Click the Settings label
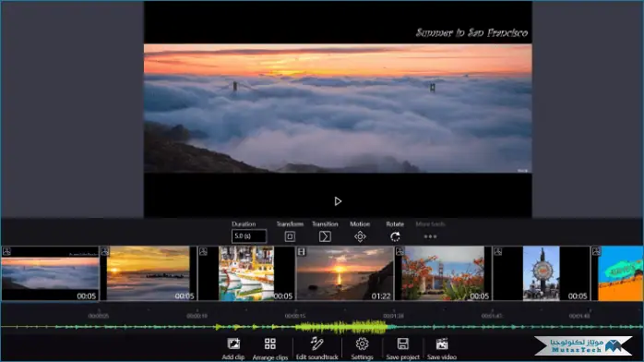Image resolution: width=644 pixels, height=362 pixels. [x=362, y=357]
